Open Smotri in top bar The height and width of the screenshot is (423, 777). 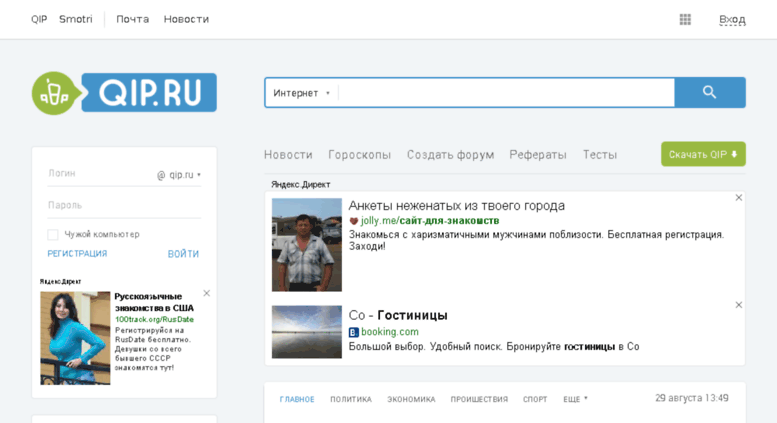[76, 19]
